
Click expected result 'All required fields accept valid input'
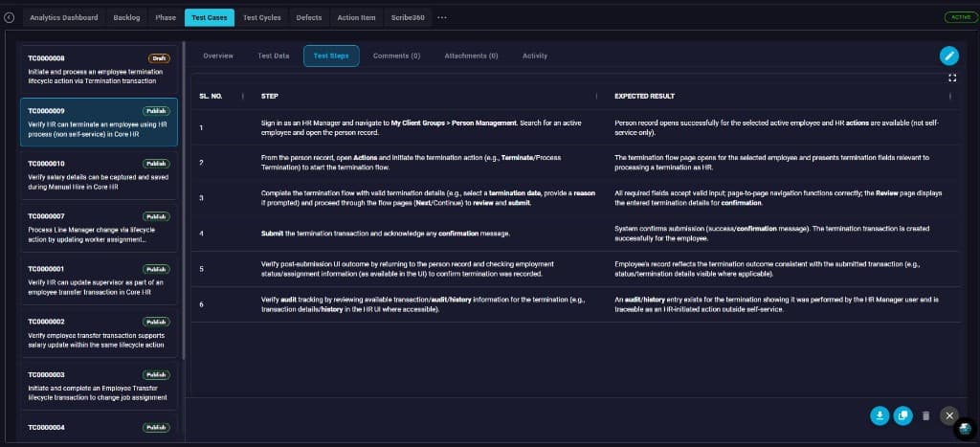pos(778,198)
